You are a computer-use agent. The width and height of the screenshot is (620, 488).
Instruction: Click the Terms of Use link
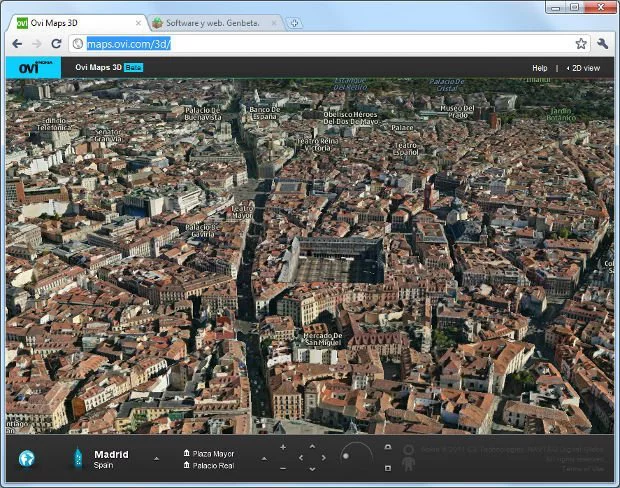(583, 469)
